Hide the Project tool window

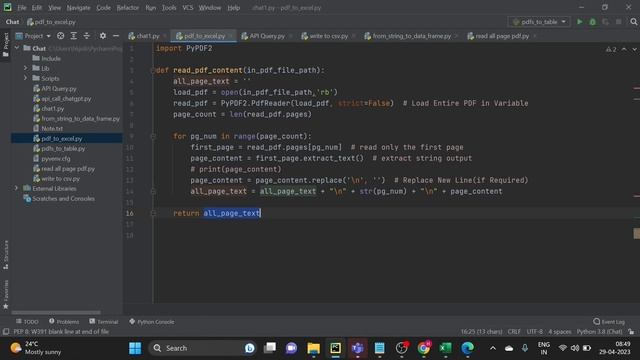pos(116,36)
